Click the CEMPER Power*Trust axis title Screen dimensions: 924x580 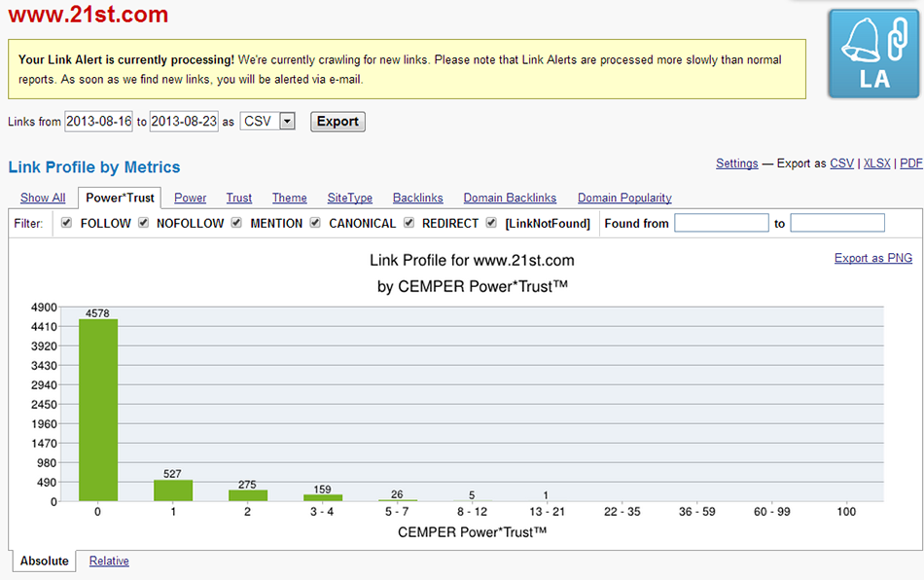pyautogui.click(x=472, y=532)
